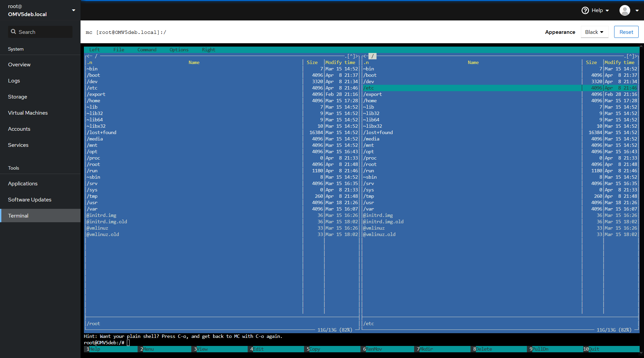Open the Appearance dropdown set to Black

click(594, 32)
